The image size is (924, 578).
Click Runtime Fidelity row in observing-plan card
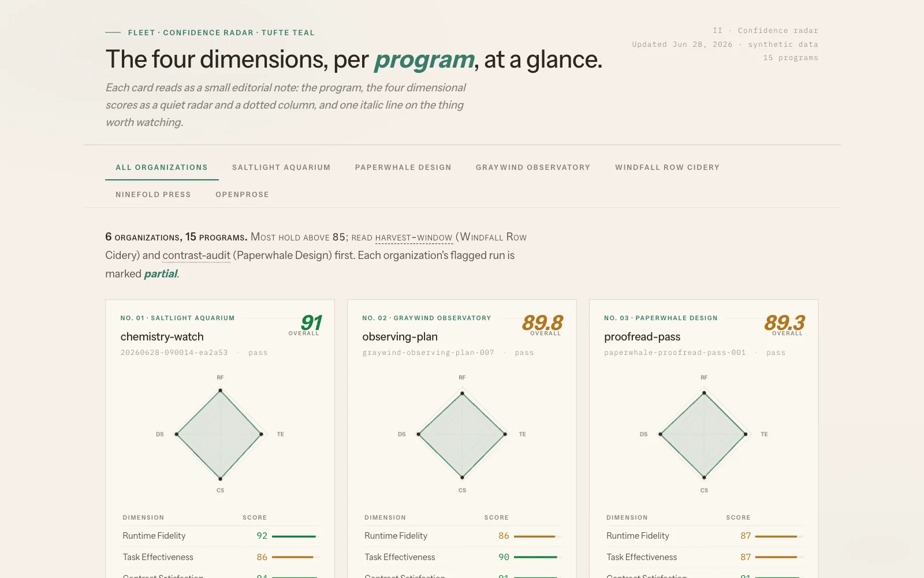pos(462,536)
